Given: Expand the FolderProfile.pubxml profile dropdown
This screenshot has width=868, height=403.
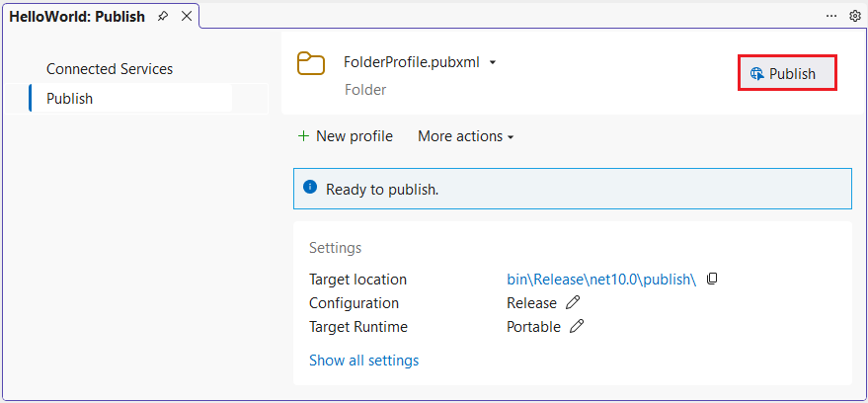Looking at the screenshot, I should click(492, 62).
